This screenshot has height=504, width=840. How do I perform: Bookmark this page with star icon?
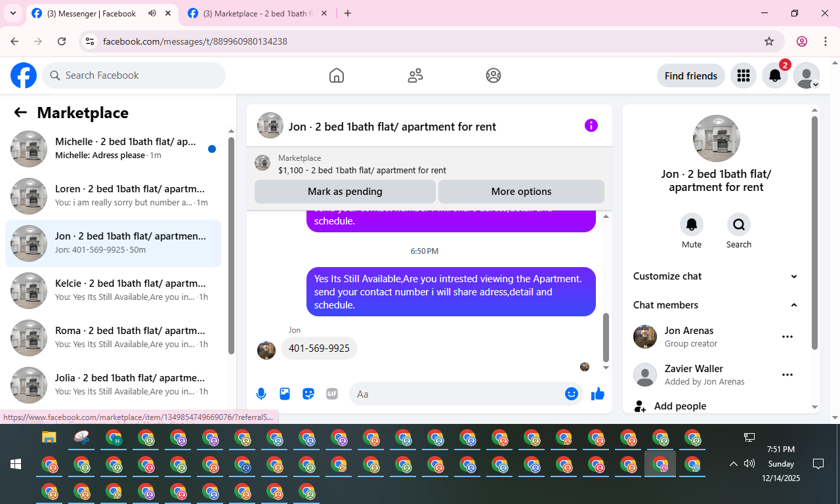coord(769,41)
